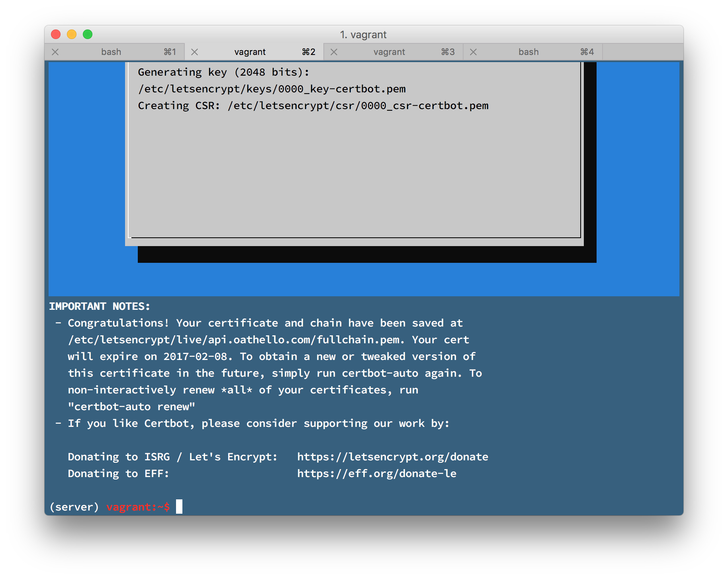Open the letsencrypt.org/donate link
The width and height of the screenshot is (728, 579).
point(392,457)
